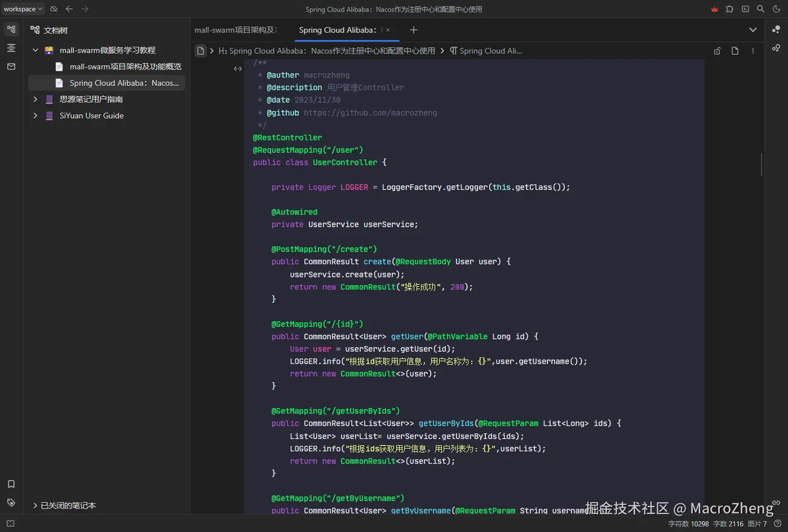Image resolution: width=788 pixels, height=532 pixels.
Task: Add a new tab with plus button
Action: pos(414,30)
